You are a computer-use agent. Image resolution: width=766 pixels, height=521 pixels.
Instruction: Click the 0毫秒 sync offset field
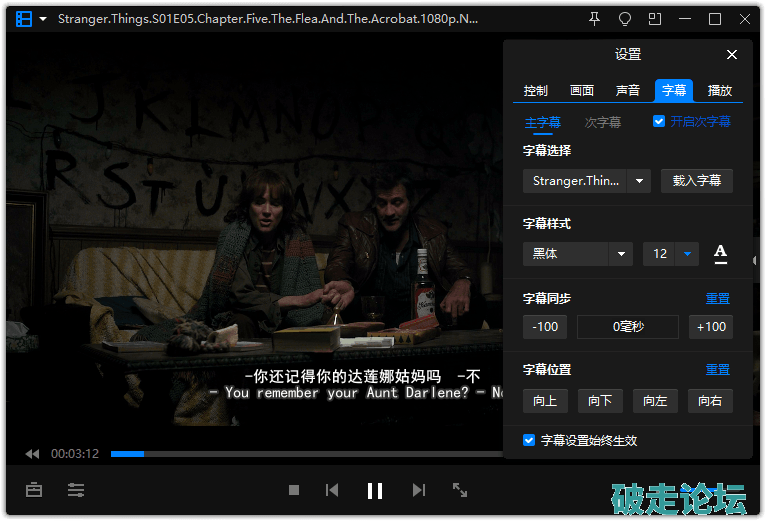pyautogui.click(x=628, y=327)
